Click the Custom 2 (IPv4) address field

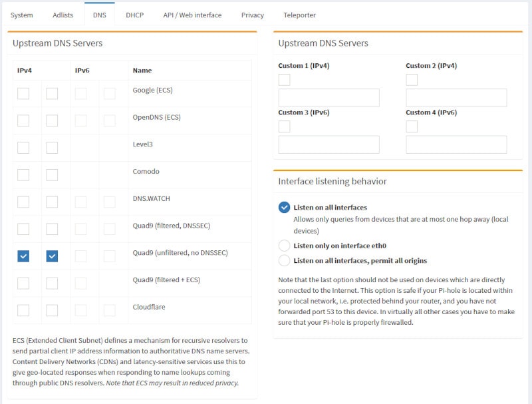(x=456, y=98)
